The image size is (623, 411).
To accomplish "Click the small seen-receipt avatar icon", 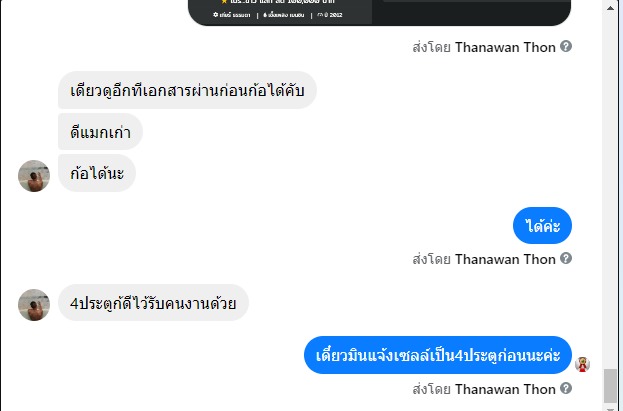I will (582, 364).
